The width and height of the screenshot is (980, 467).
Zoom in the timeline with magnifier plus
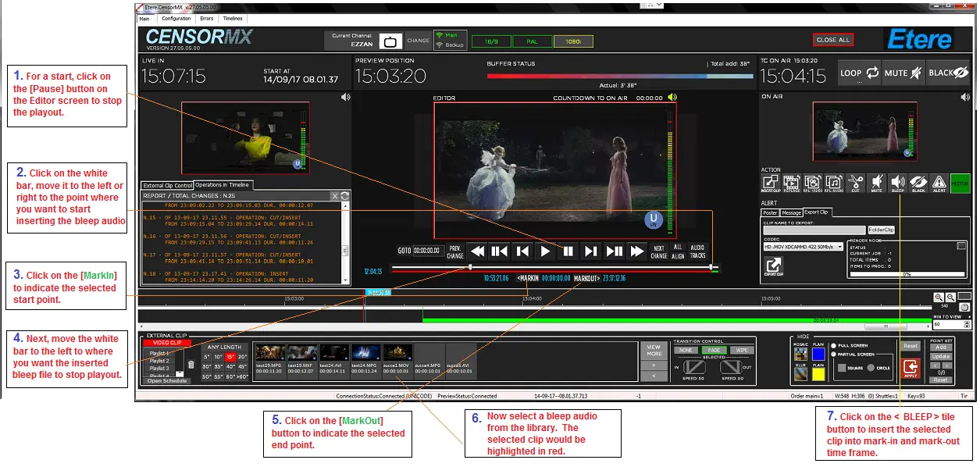(939, 298)
